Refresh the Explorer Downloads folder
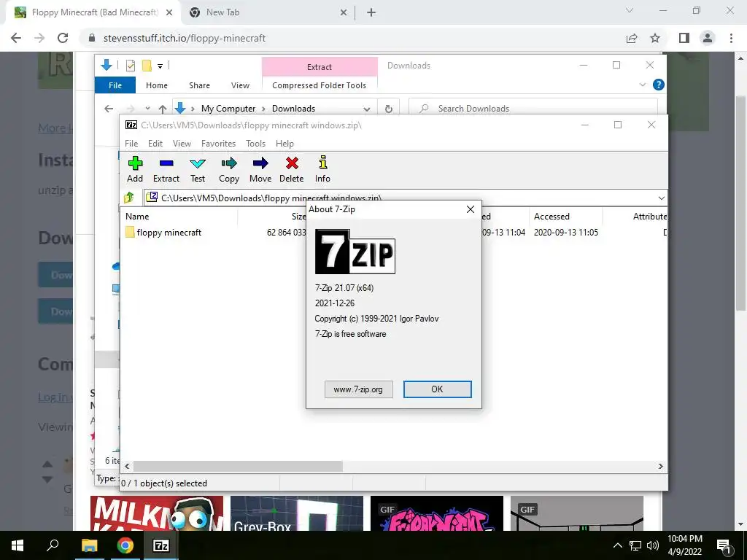Image resolution: width=747 pixels, height=560 pixels. [389, 109]
